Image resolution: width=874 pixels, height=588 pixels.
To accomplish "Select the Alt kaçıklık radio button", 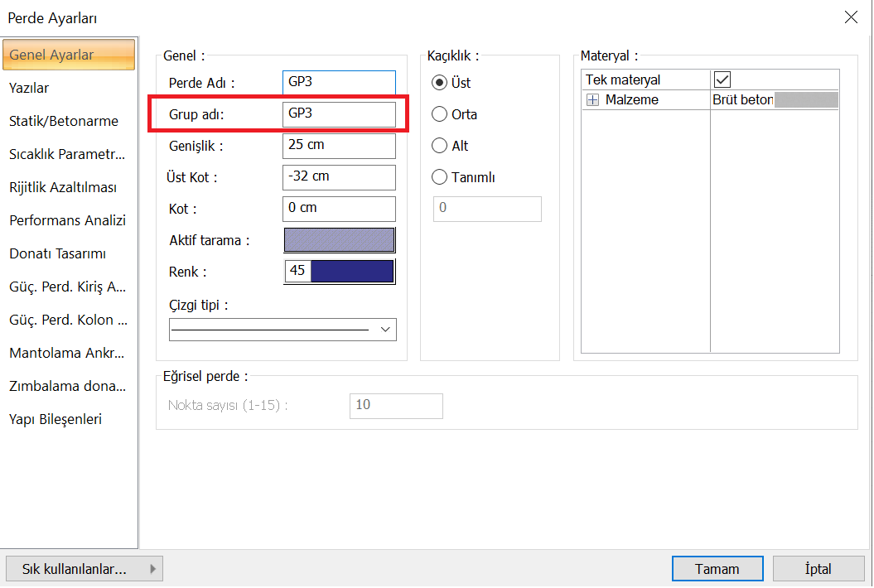I will 439,146.
